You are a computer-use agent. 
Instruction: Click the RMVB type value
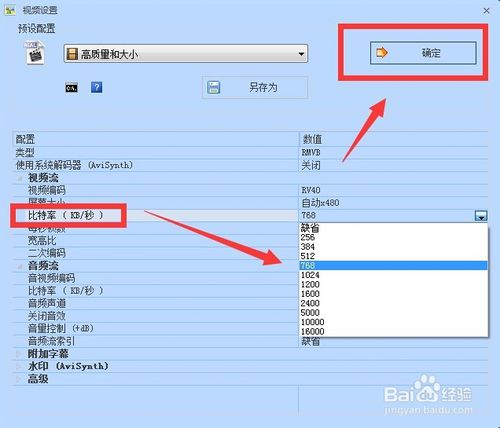pos(311,153)
